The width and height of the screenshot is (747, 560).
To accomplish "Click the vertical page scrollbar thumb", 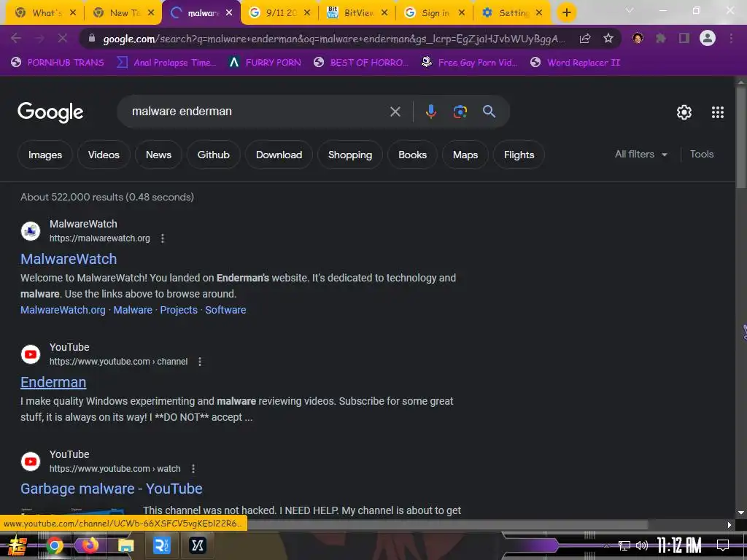I will click(x=741, y=138).
